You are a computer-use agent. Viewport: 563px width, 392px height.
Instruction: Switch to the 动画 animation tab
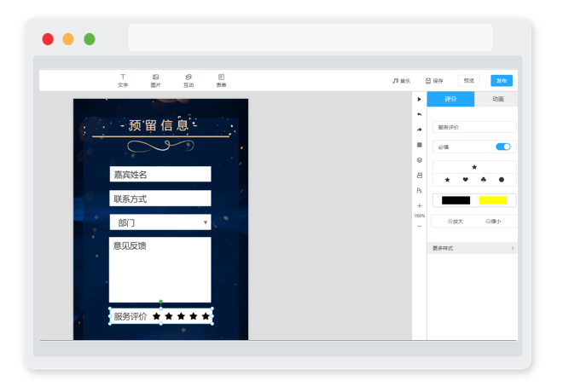(x=497, y=99)
